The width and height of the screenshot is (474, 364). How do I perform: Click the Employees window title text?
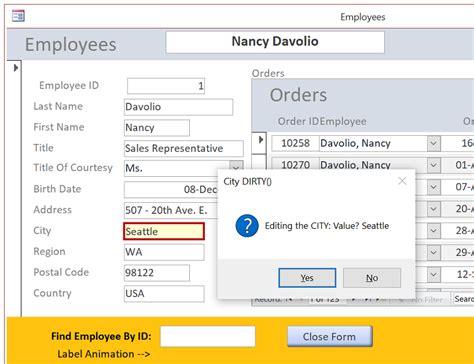[x=363, y=17]
